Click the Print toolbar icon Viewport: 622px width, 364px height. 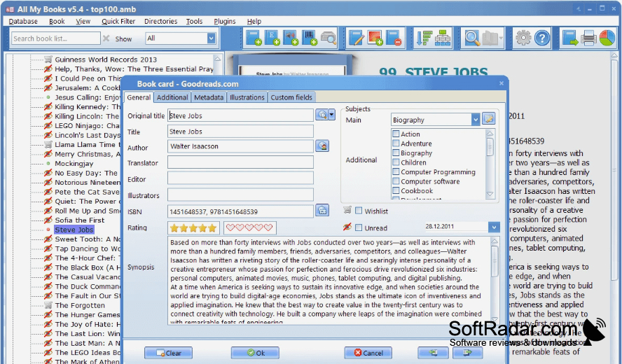coord(588,38)
